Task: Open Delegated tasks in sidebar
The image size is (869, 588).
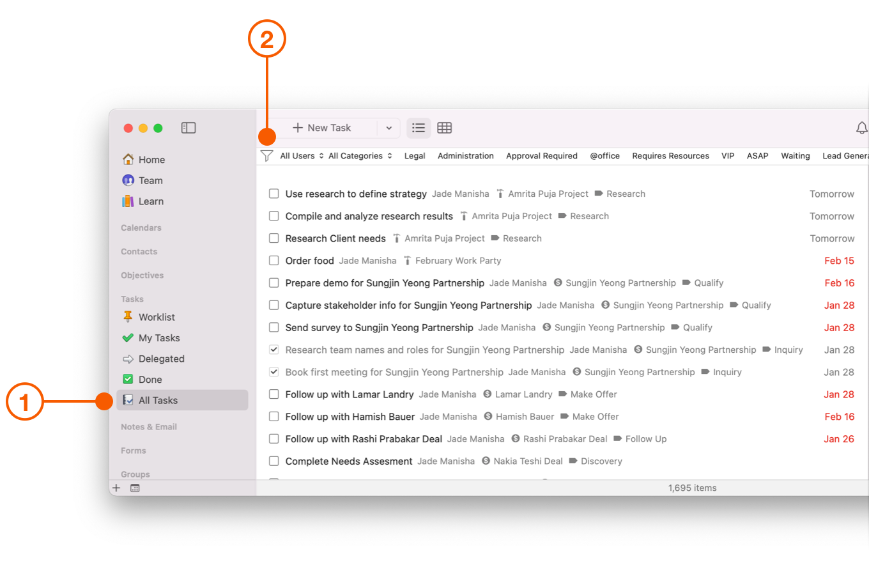Action: 161,359
